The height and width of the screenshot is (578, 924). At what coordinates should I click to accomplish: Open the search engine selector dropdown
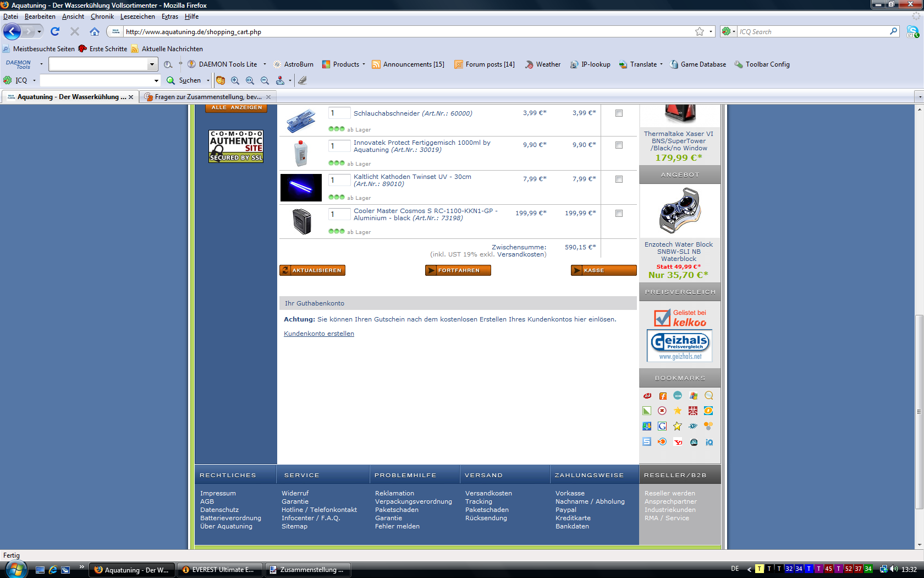point(728,31)
